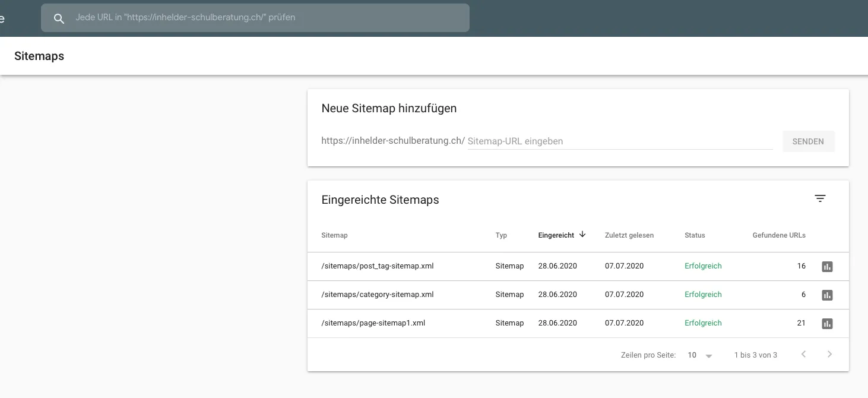
Task: Toggle sort arrow beside Eingereicht
Action: tap(582, 235)
